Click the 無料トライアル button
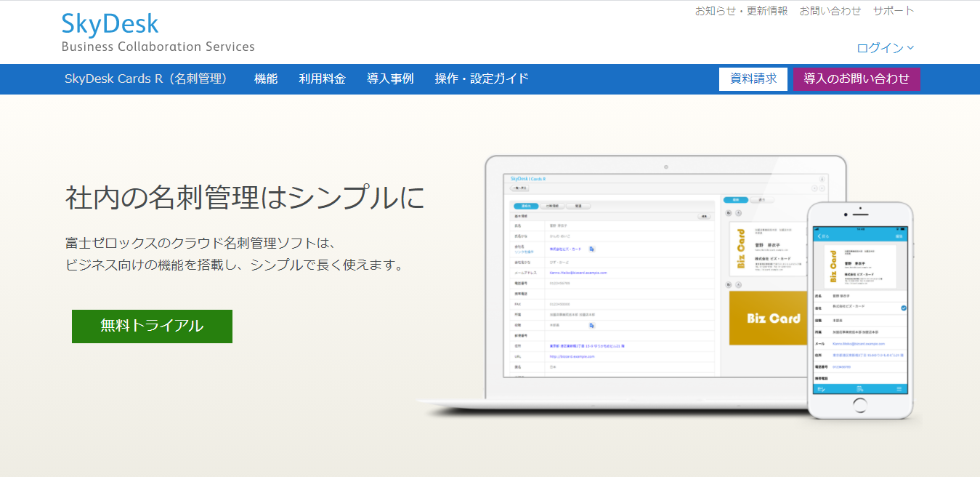 point(152,326)
